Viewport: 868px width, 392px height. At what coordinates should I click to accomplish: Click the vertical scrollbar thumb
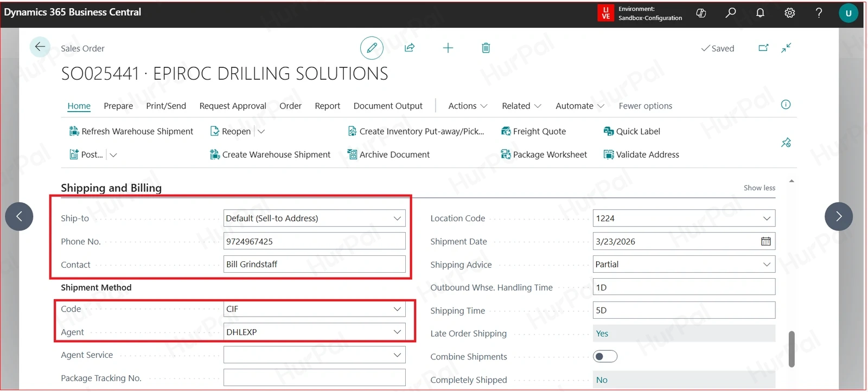coord(792,349)
